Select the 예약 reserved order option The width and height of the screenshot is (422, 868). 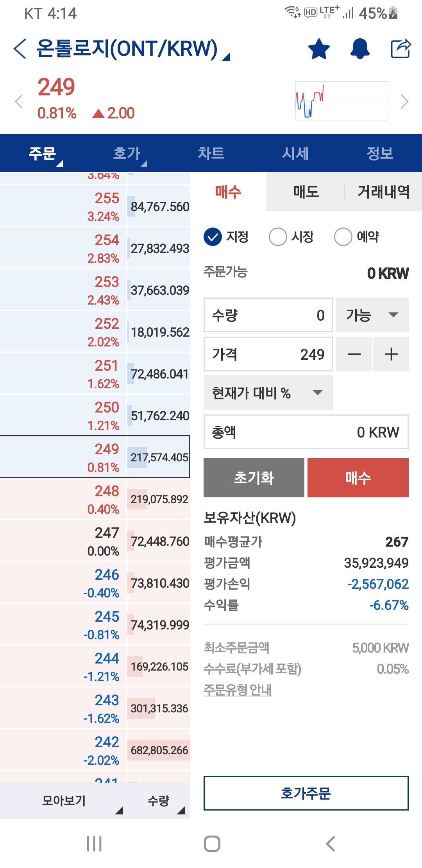point(343,237)
